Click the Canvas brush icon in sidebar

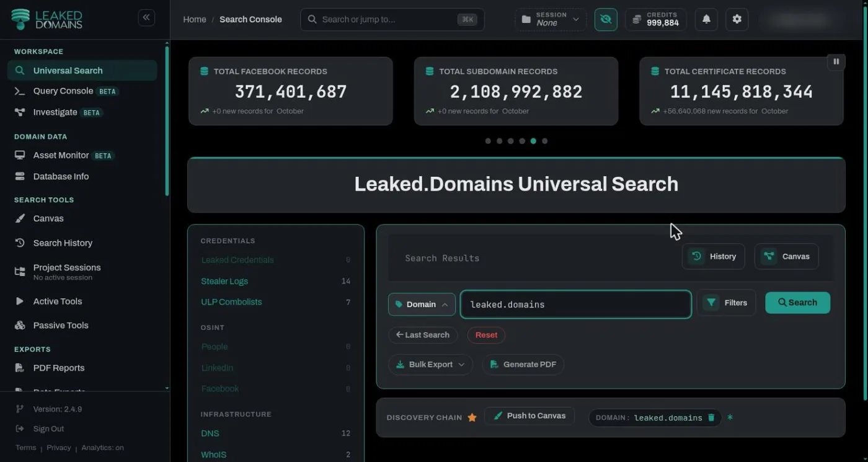pyautogui.click(x=20, y=218)
